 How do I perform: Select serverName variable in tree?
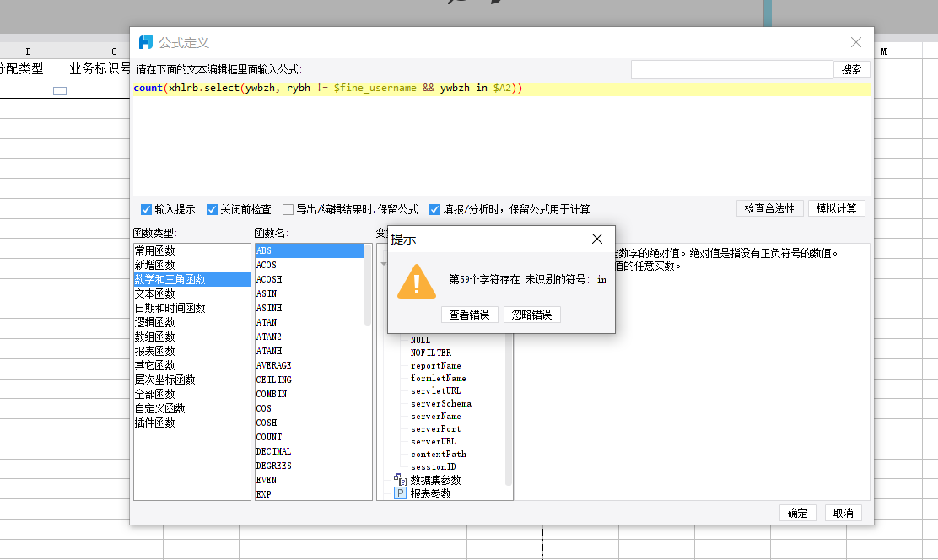point(435,416)
